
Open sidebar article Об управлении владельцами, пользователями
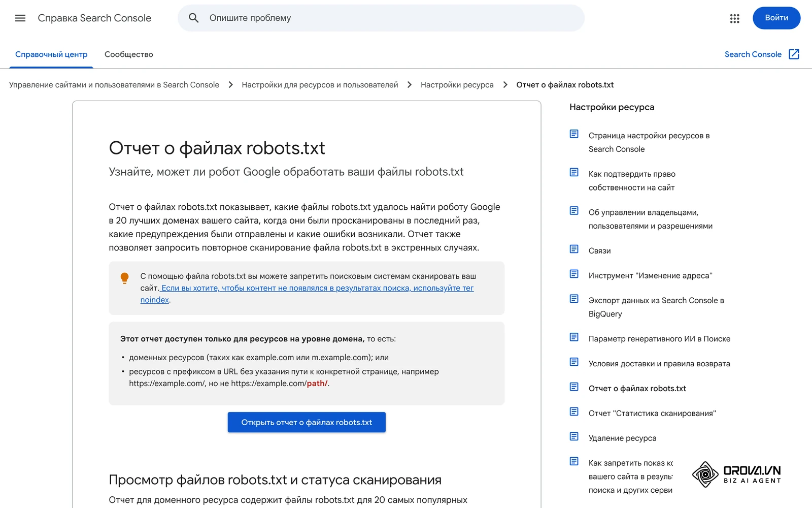(x=651, y=219)
